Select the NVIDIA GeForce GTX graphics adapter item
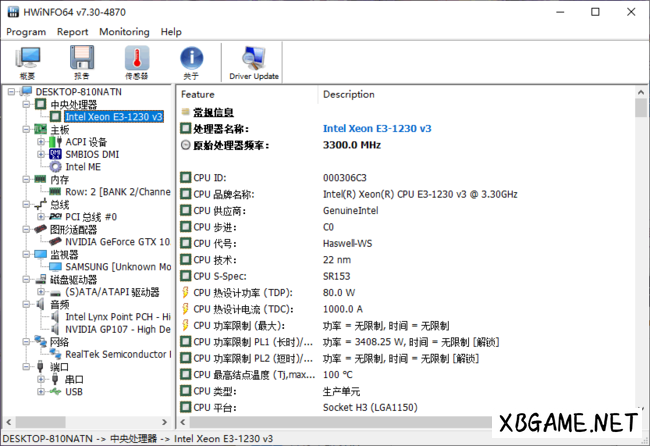 pyautogui.click(x=117, y=242)
